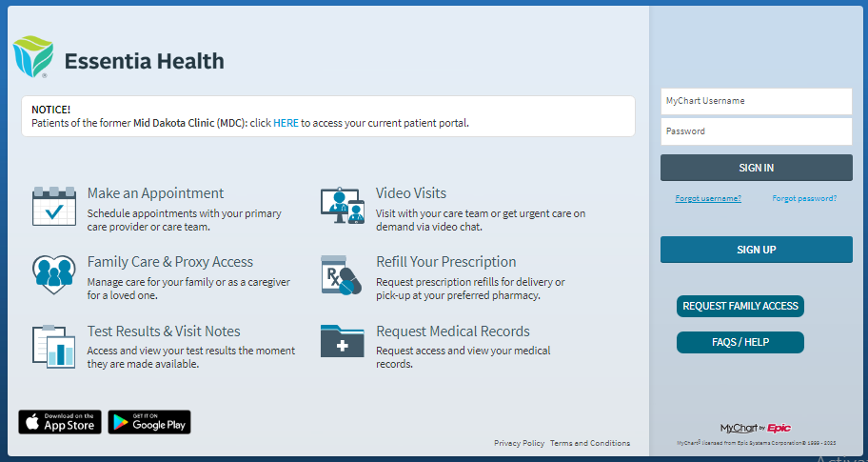Click the Test Results & Visit Notes heading
The height and width of the screenshot is (462, 868).
[164, 331]
